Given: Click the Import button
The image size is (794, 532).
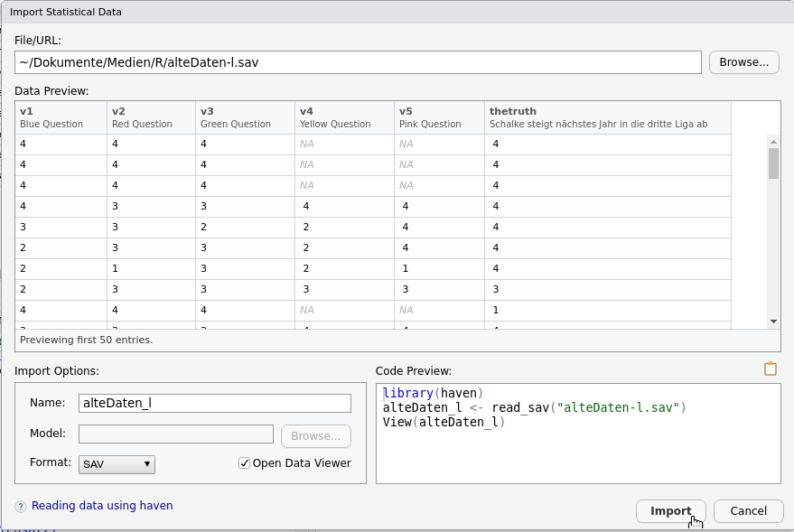Looking at the screenshot, I should (671, 511).
